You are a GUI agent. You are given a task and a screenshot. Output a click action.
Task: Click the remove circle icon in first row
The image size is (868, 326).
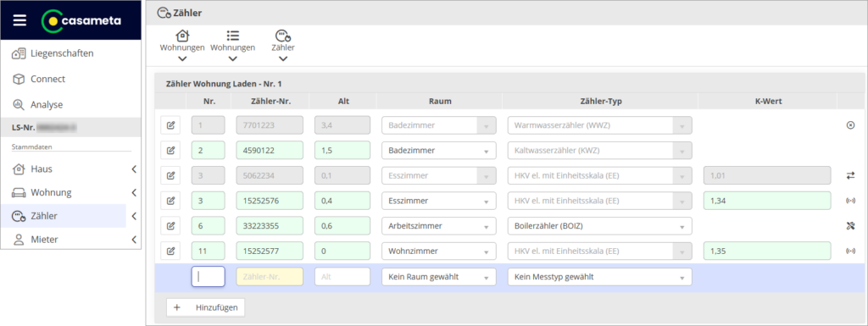click(851, 125)
